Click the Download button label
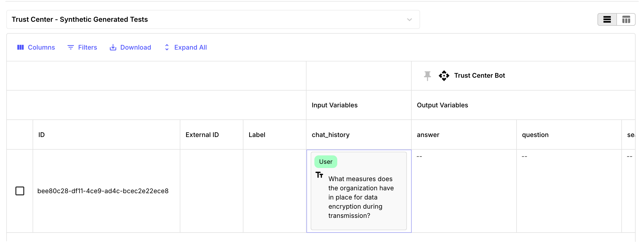Screen dimensions: 644x242 [136, 47]
